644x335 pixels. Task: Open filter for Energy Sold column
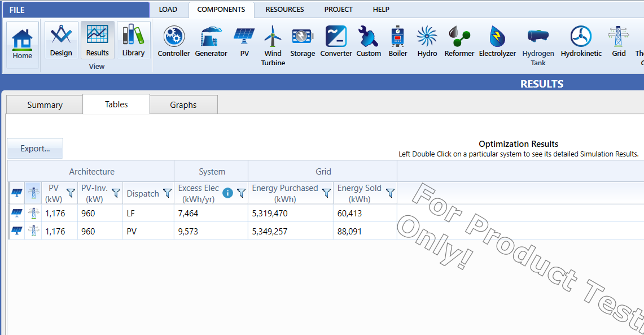click(389, 193)
